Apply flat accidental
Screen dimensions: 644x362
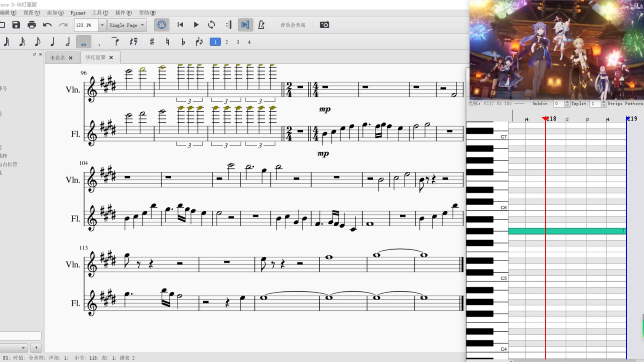pos(183,42)
